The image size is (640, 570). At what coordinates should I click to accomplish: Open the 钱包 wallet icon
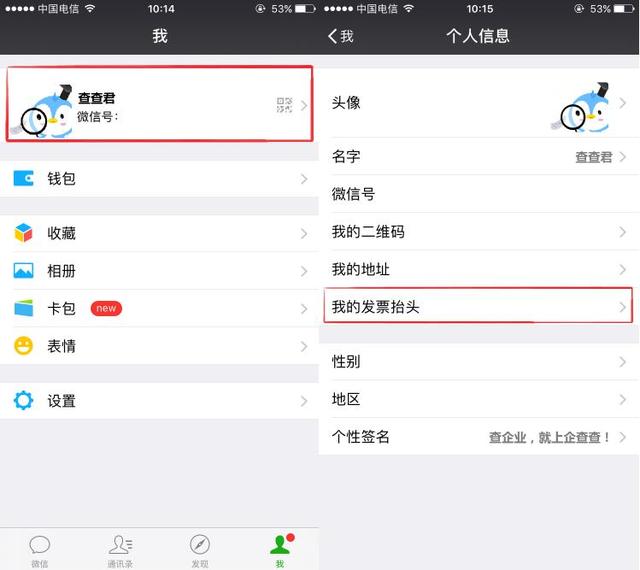[x=23, y=178]
